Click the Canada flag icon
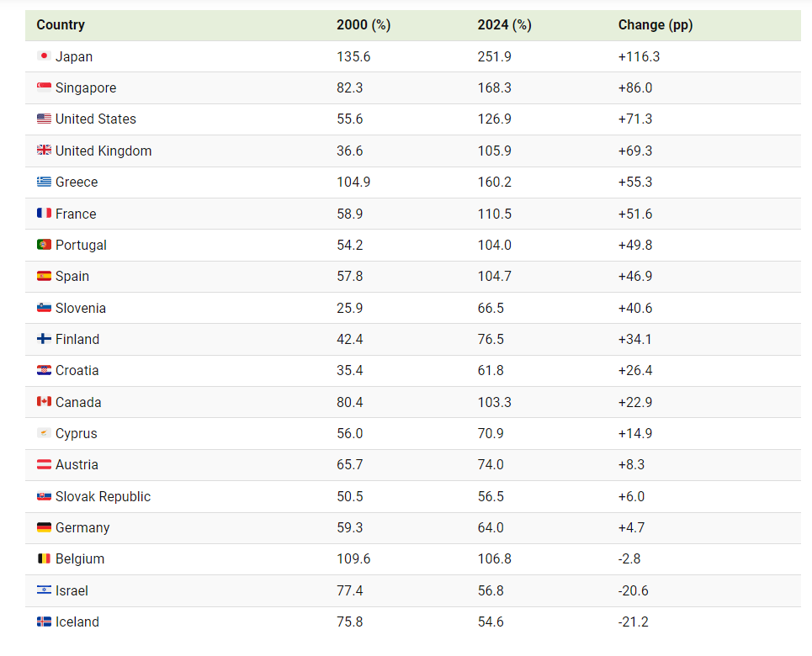The width and height of the screenshot is (812, 656). click(44, 402)
